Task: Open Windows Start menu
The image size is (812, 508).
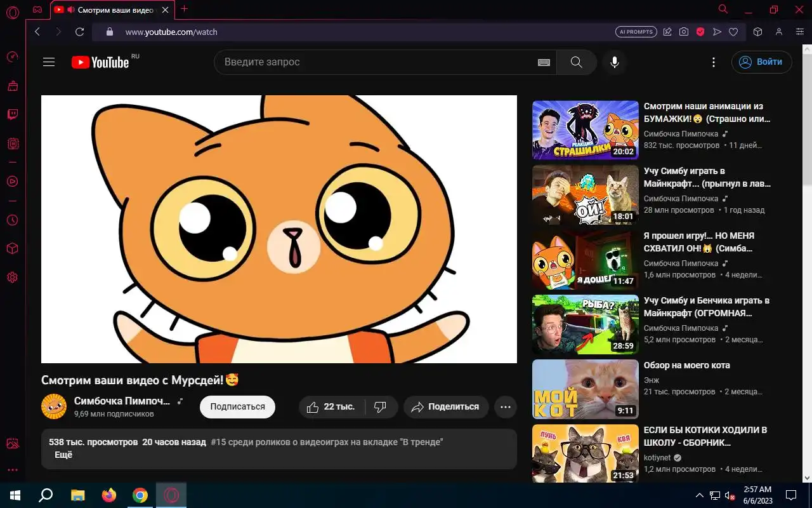Action: pyautogui.click(x=15, y=495)
